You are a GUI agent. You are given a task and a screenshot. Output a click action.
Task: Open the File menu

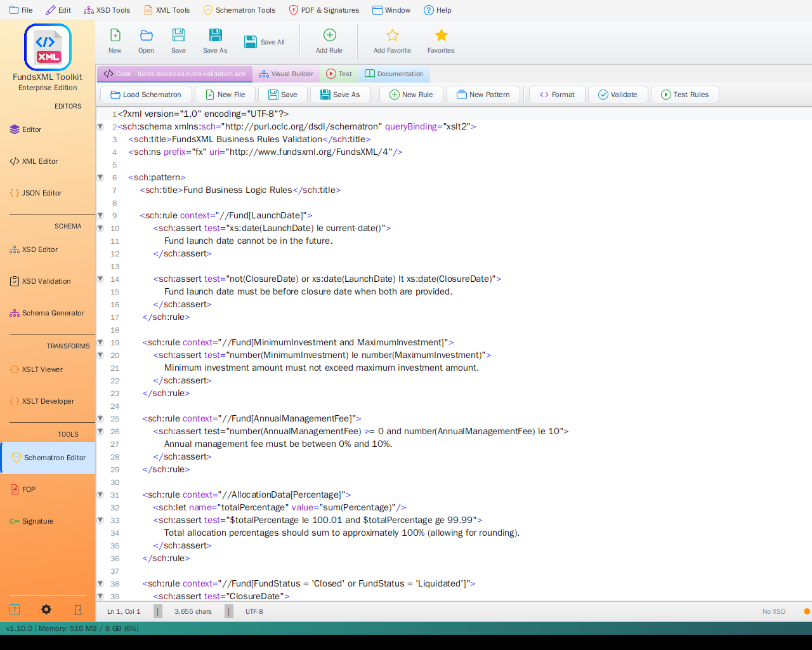point(21,10)
